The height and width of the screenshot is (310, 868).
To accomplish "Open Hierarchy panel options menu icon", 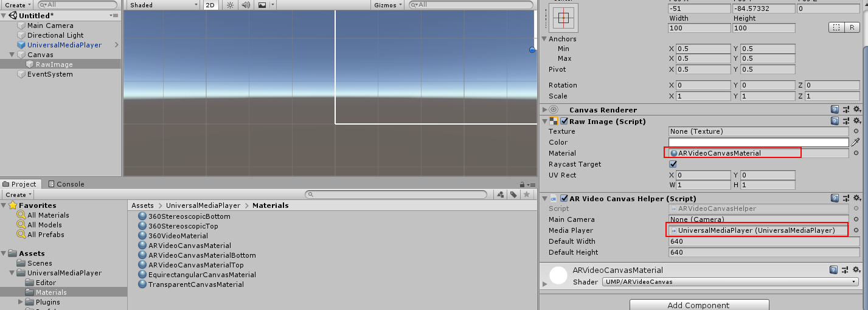I will (x=114, y=15).
